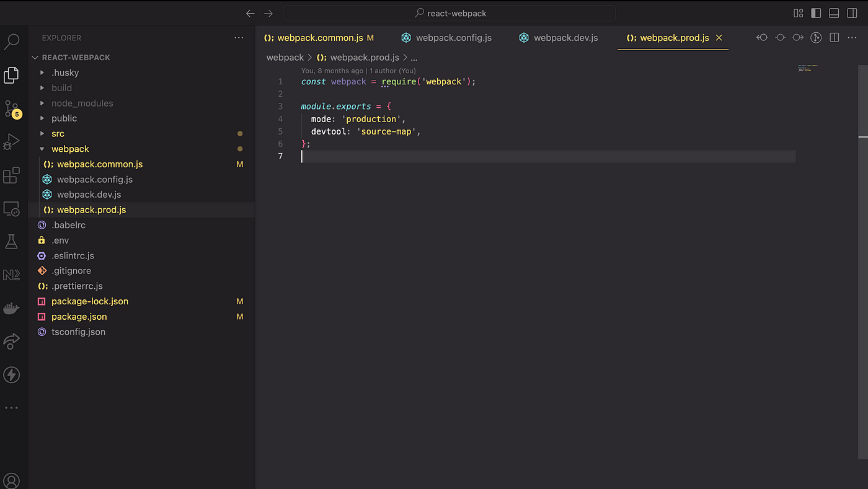Open webpack.config.js in file tree

(141, 179)
